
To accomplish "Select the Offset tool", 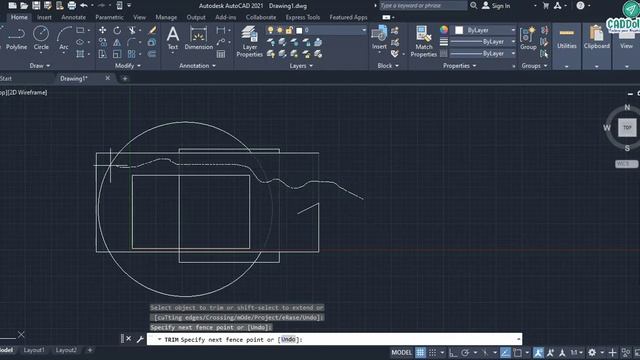I will (x=152, y=54).
